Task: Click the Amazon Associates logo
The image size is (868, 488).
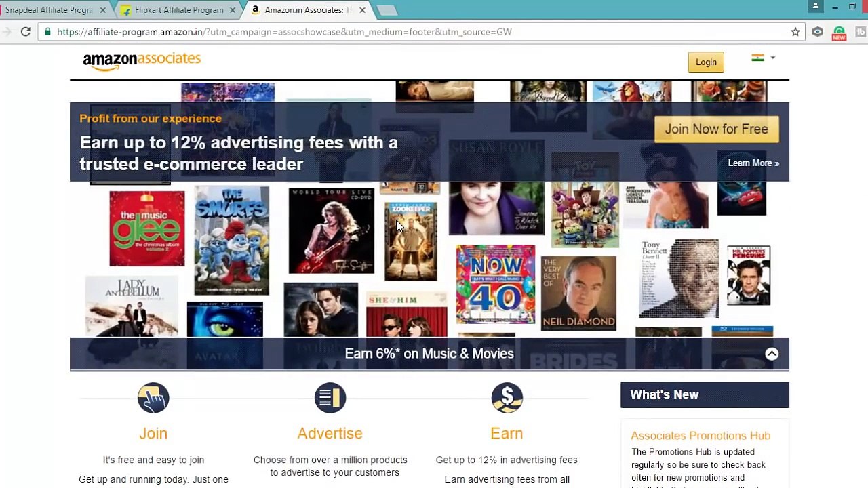Action: pos(142,61)
